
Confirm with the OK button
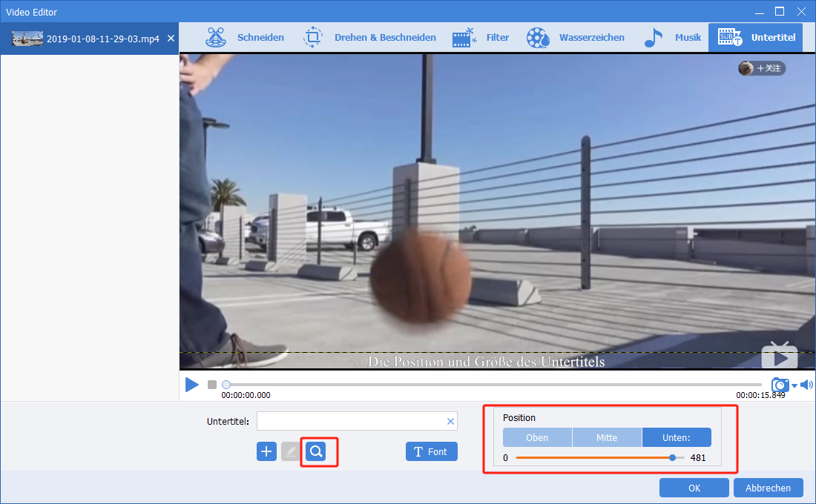tap(694, 488)
